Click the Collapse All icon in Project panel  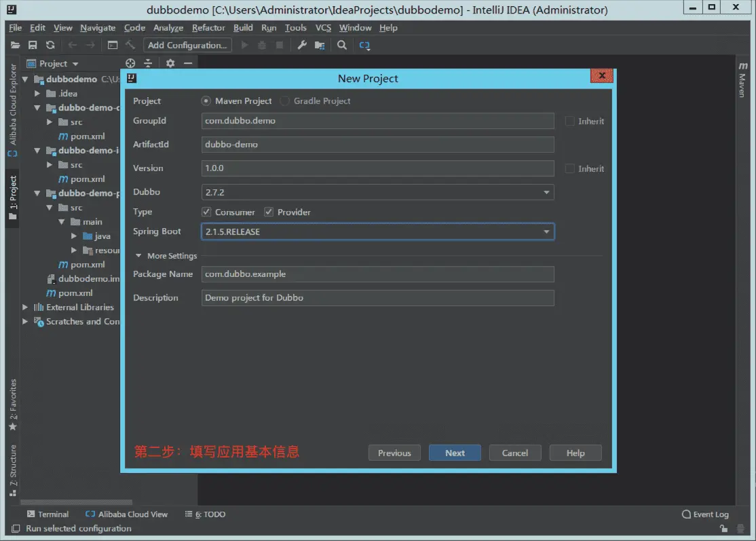(148, 63)
